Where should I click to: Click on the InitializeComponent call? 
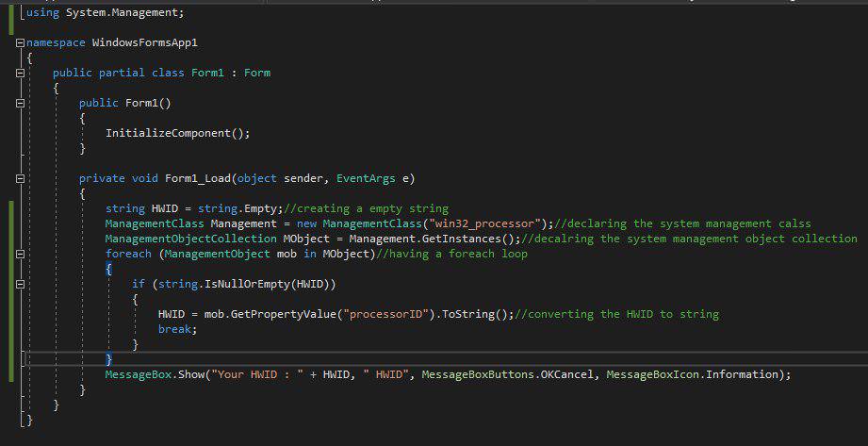pos(174,133)
